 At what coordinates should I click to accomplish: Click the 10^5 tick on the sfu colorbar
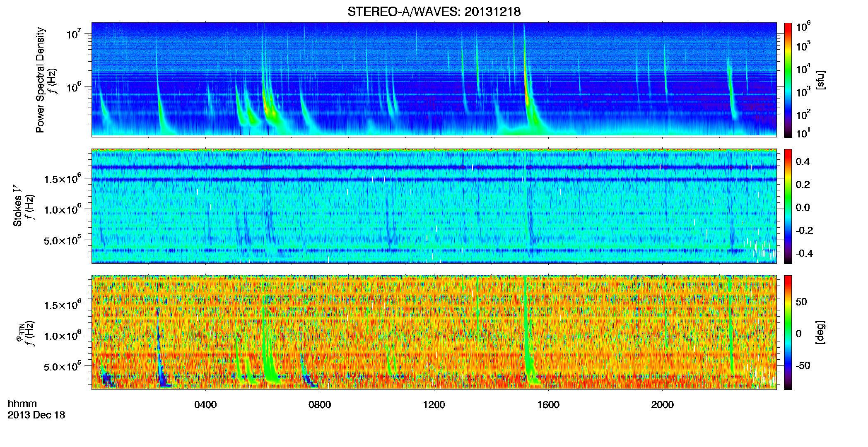coord(803,46)
